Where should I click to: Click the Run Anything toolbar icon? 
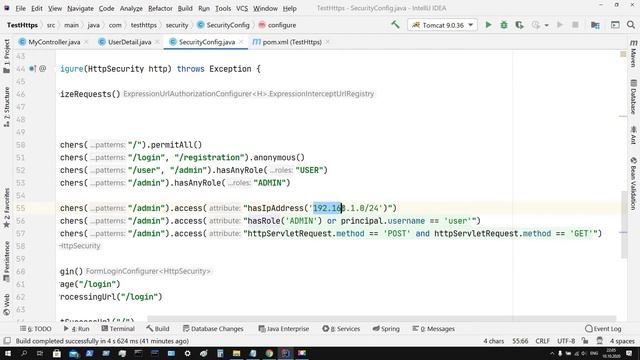tap(615, 25)
